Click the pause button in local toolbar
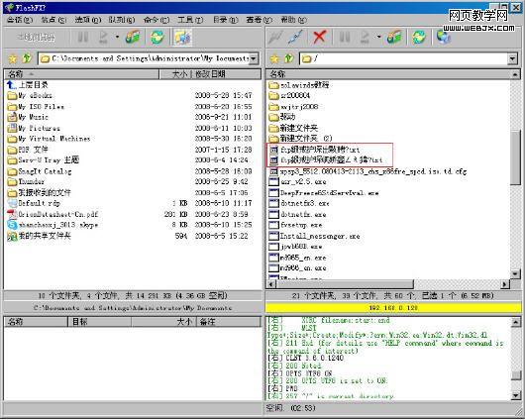 pyautogui.click(x=82, y=37)
